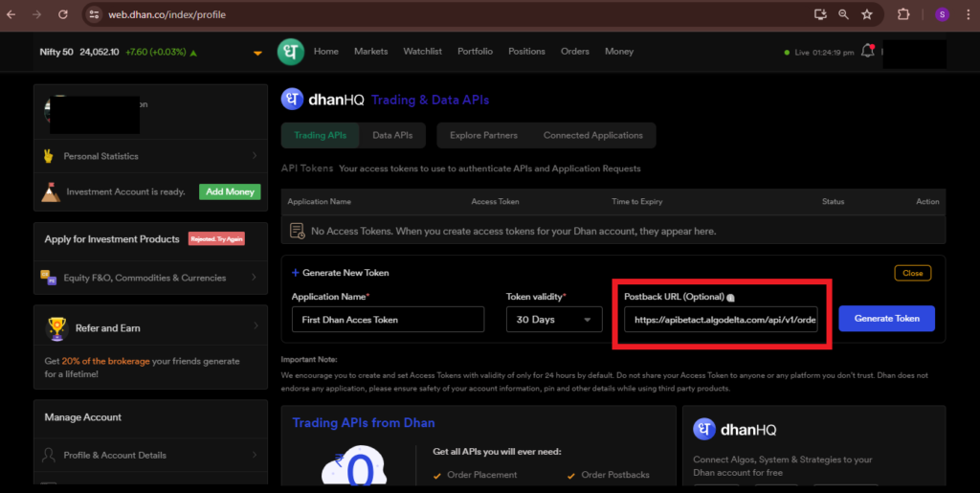This screenshot has height=493, width=980.
Task: Click the Dhan logo in the top navigation
Action: click(x=291, y=52)
